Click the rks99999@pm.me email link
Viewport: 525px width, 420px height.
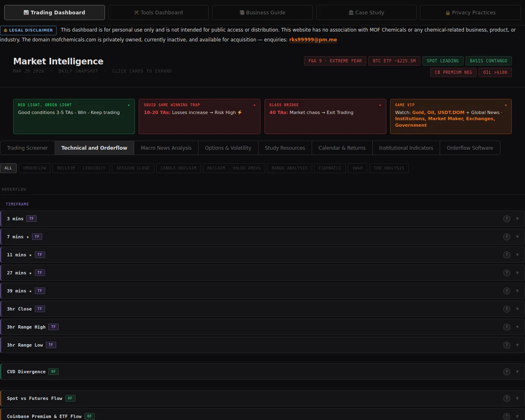(x=313, y=40)
